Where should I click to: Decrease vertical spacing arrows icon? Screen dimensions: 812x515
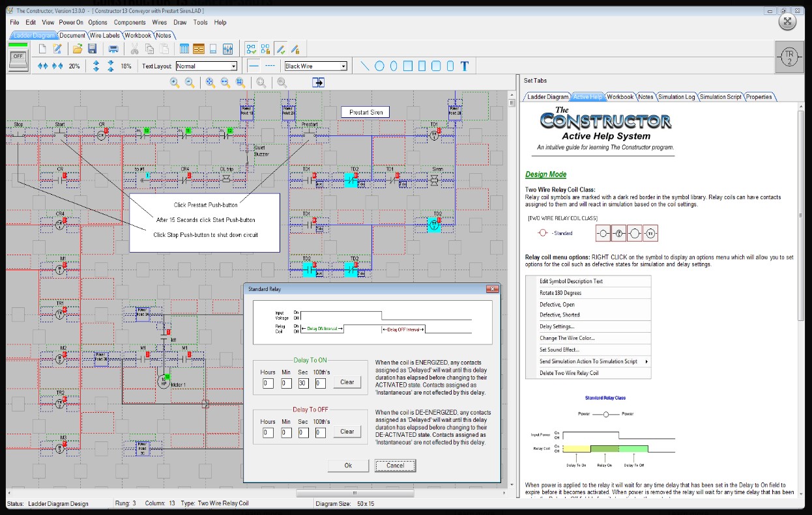pyautogui.click(x=110, y=66)
